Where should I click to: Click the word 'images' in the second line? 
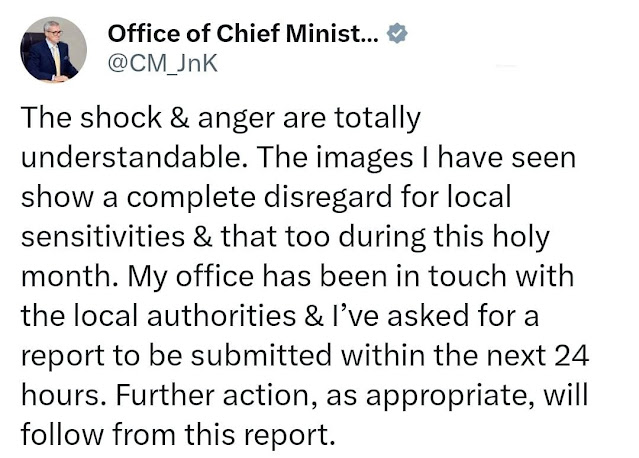(x=364, y=159)
